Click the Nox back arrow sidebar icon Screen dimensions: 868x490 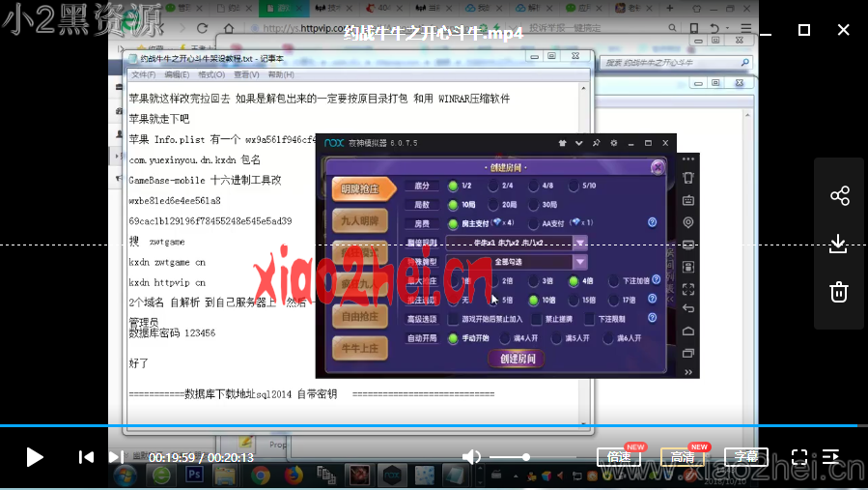point(688,308)
